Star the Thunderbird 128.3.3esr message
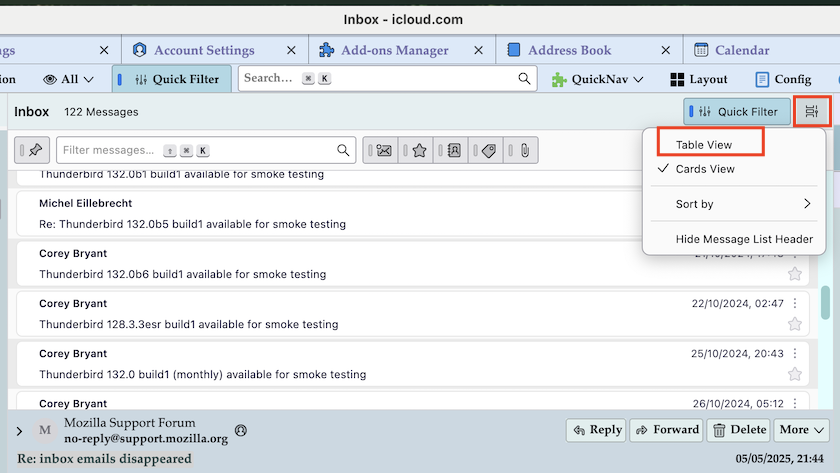The width and height of the screenshot is (840, 473). point(794,324)
